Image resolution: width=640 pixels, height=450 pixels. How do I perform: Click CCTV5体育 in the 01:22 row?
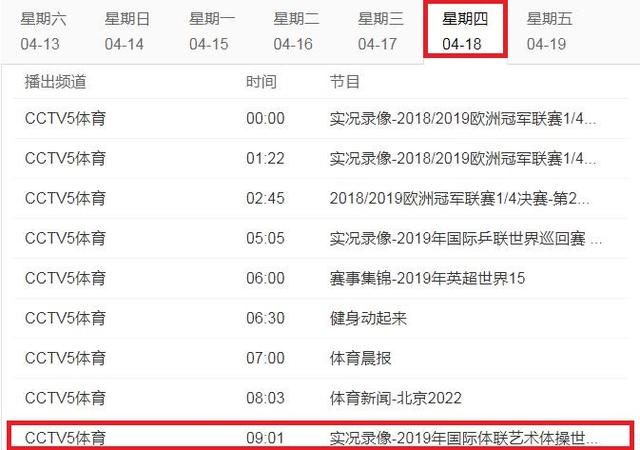coord(65,158)
